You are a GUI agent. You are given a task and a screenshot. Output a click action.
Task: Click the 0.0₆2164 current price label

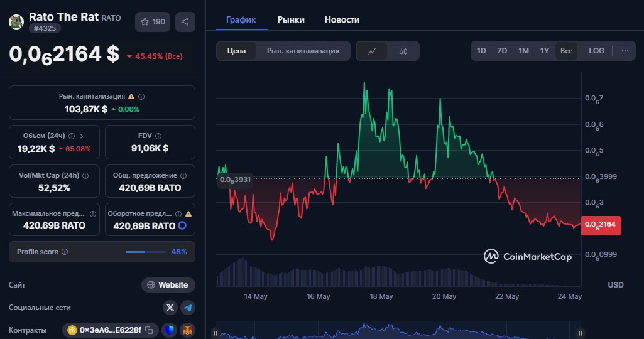601,225
